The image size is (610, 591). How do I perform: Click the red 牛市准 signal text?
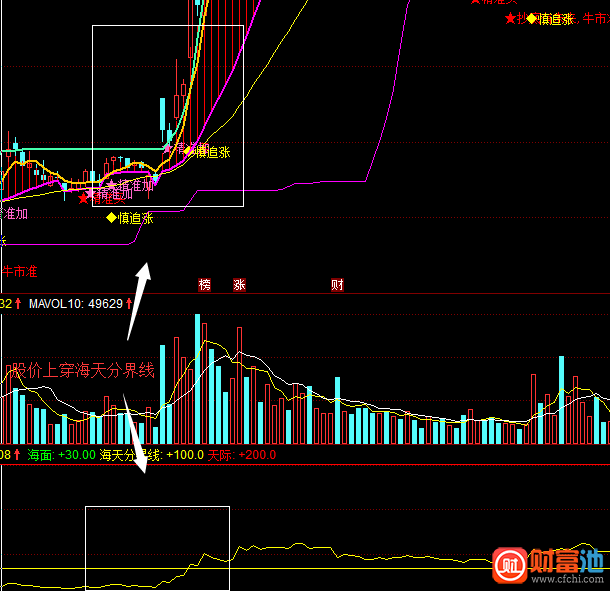tap(19, 271)
